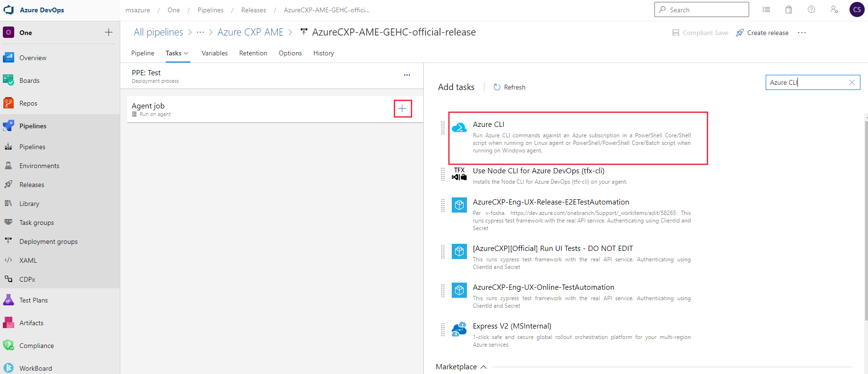Switch to the Options tab
This screenshot has width=868, height=374.
coord(290,53)
